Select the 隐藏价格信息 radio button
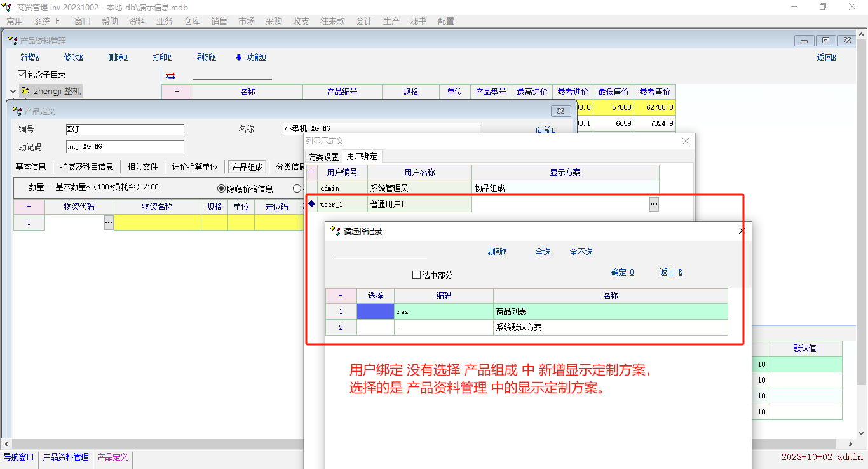868x469 pixels. click(x=222, y=188)
